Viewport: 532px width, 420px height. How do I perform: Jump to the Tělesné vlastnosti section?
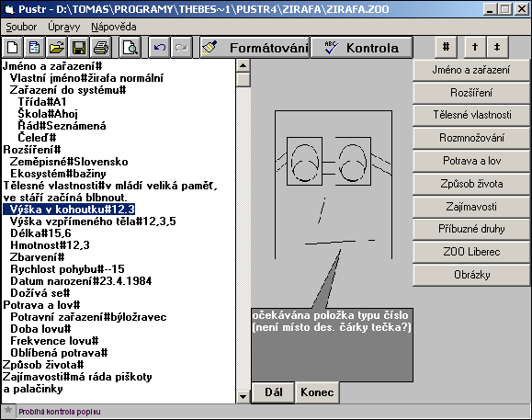[471, 115]
